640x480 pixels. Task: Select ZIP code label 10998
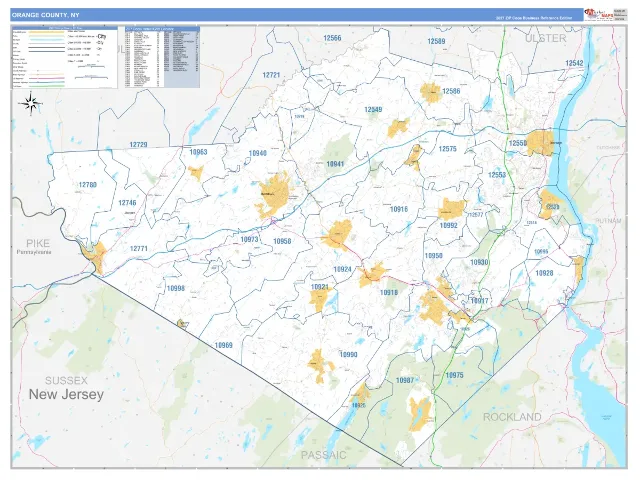176,288
